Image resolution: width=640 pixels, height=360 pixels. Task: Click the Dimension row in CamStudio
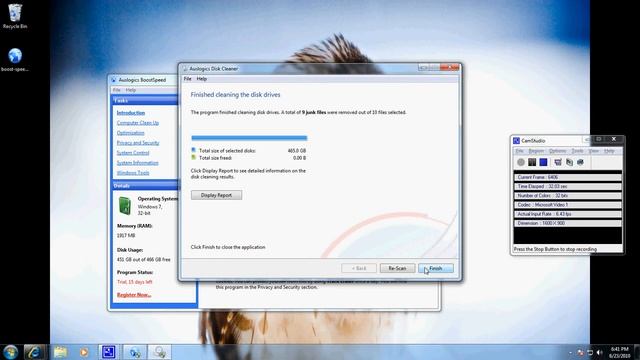tap(568, 223)
